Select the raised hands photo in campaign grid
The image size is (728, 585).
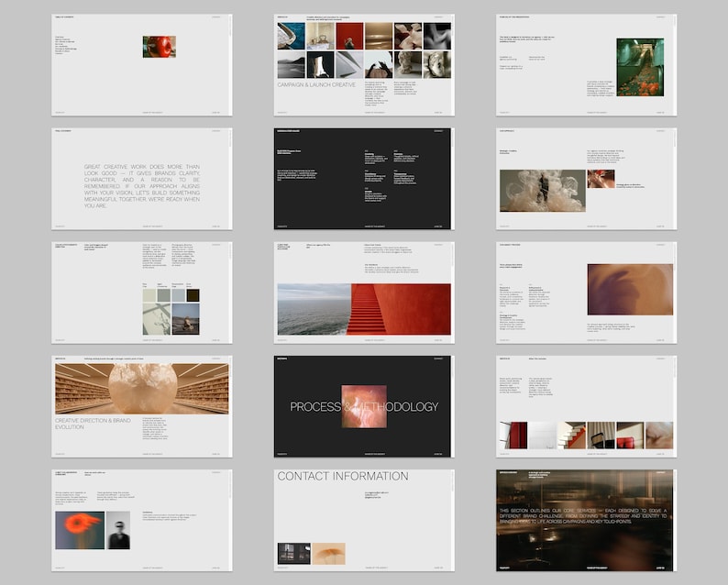(x=379, y=64)
